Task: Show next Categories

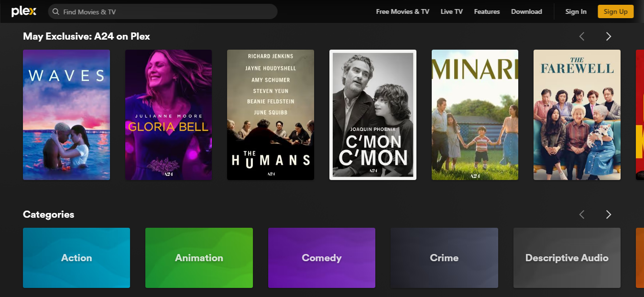Action: click(x=609, y=214)
